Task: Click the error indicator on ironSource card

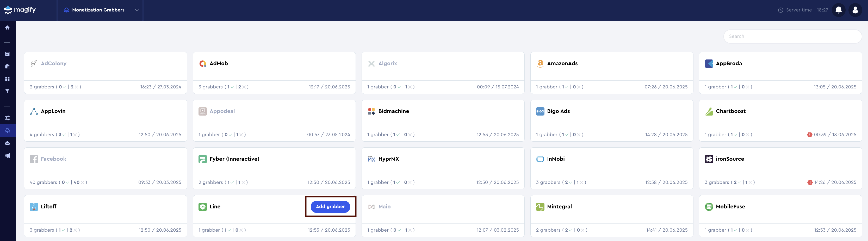Action: pos(810,182)
